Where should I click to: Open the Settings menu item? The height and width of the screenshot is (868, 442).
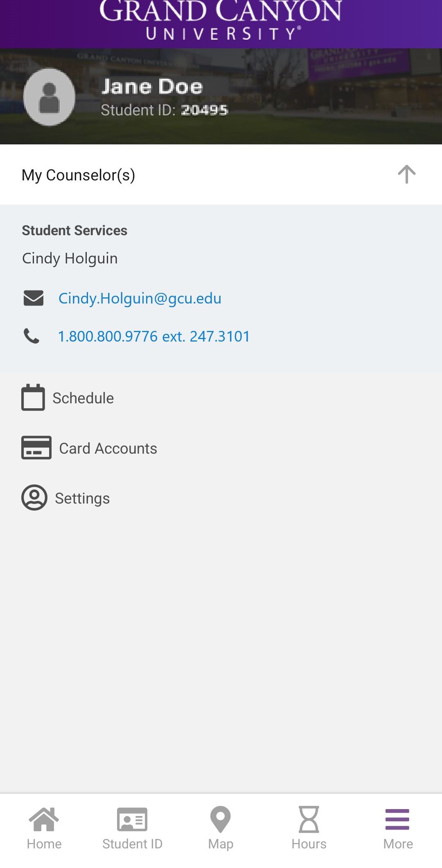(x=82, y=499)
